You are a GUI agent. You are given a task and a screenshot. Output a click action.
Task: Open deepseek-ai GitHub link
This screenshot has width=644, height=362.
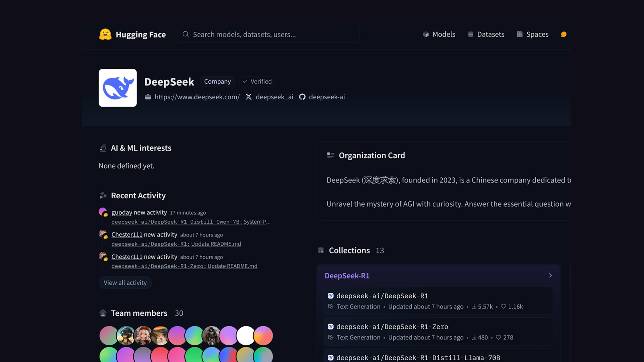click(327, 97)
